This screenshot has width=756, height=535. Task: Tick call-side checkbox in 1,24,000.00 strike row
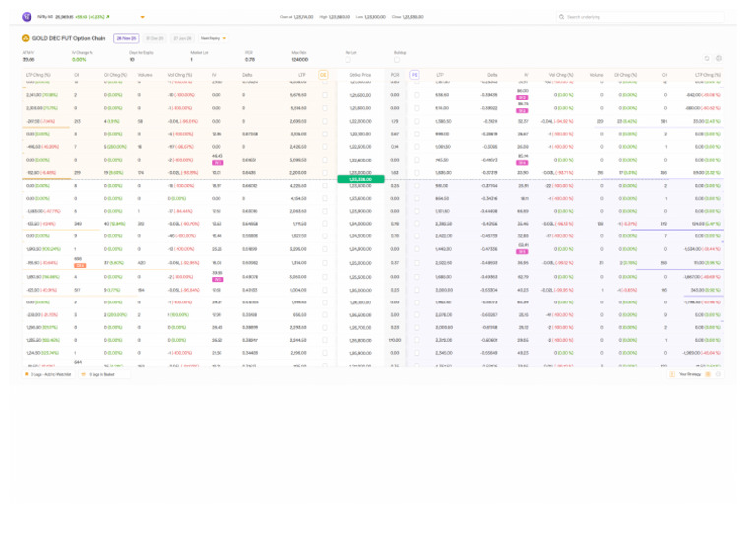pyautogui.click(x=325, y=224)
